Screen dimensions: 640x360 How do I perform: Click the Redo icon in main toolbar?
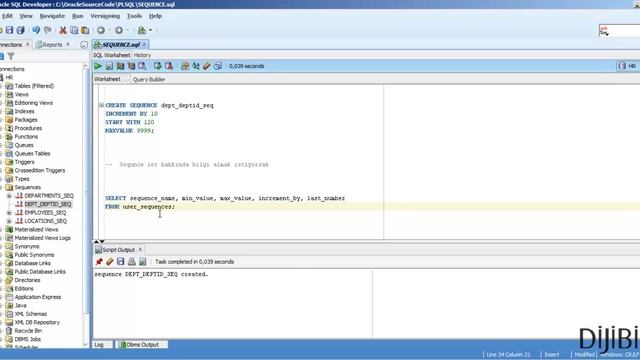tap(48, 30)
